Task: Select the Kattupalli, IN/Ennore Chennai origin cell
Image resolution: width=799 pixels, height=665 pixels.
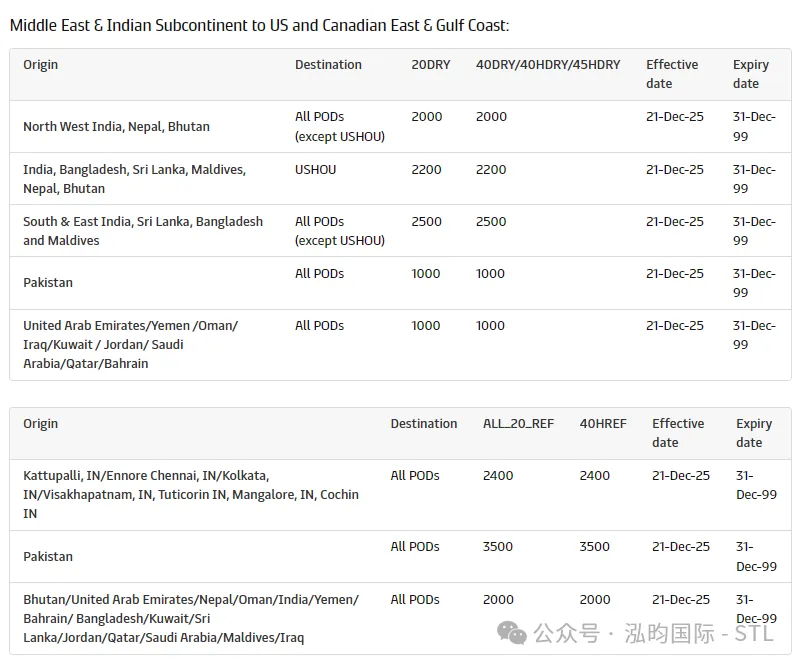Action: pyautogui.click(x=190, y=495)
